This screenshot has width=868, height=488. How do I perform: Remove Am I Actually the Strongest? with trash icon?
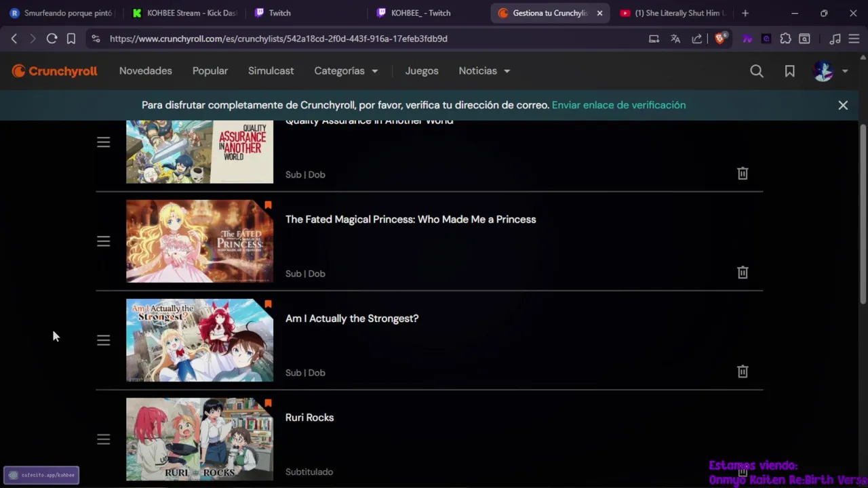pos(743,371)
